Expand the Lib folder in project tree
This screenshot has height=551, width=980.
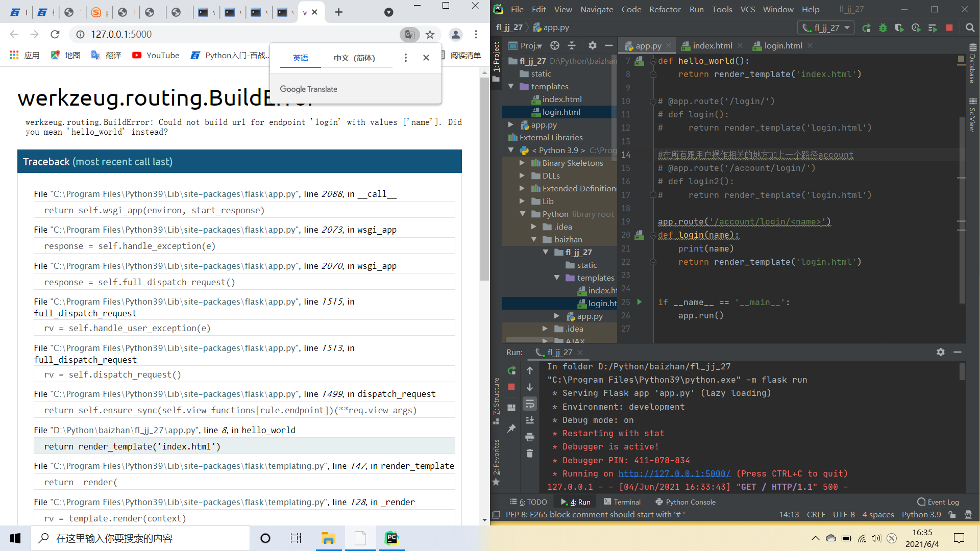[x=522, y=202]
